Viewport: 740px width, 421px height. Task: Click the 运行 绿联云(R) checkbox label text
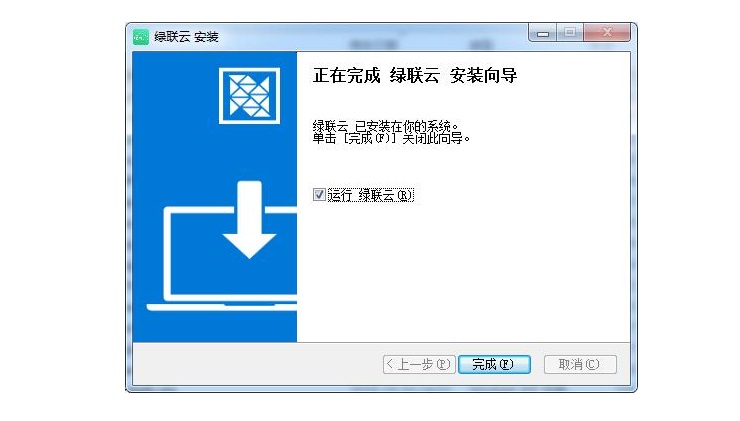(370, 195)
